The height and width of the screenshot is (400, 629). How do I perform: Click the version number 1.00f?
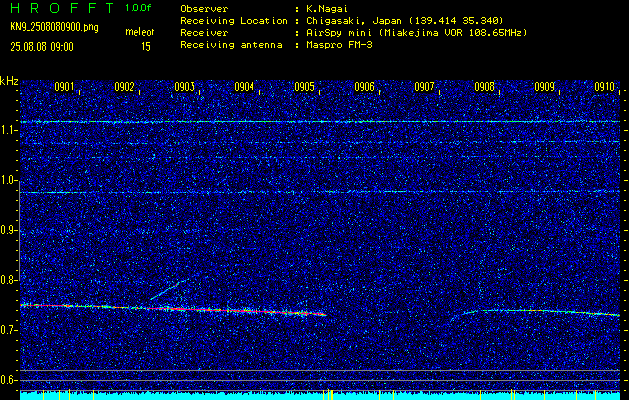click(x=138, y=8)
